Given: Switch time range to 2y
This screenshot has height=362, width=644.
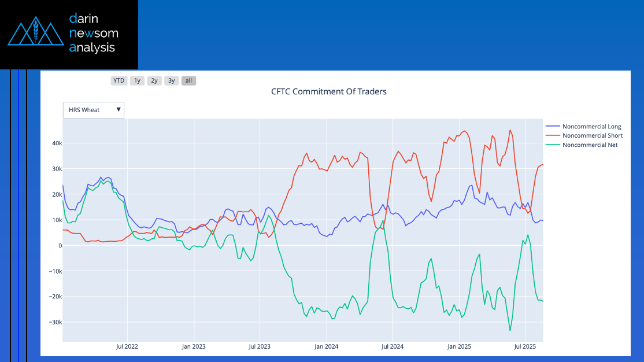Looking at the screenshot, I should click(x=154, y=81).
